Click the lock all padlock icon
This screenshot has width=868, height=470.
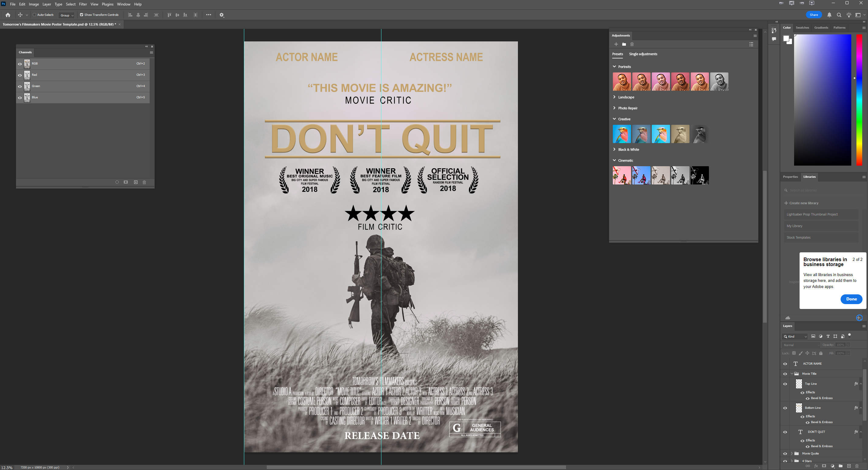(821, 353)
